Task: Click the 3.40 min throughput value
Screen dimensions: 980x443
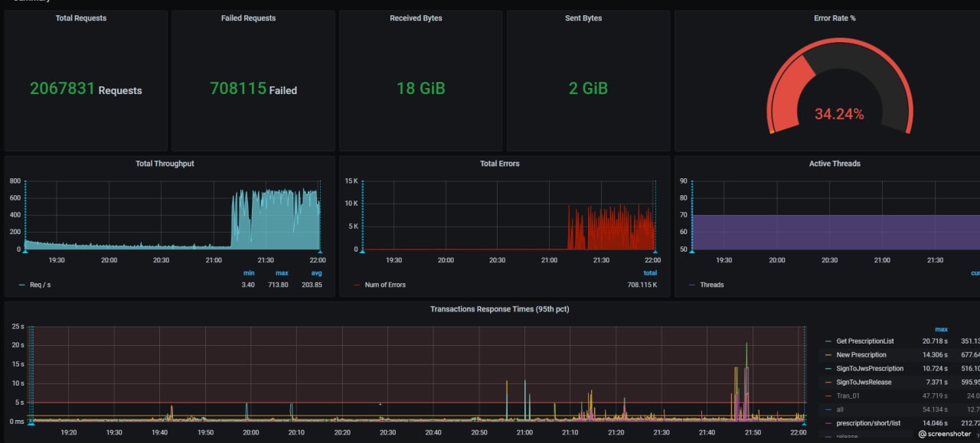Action: click(248, 285)
